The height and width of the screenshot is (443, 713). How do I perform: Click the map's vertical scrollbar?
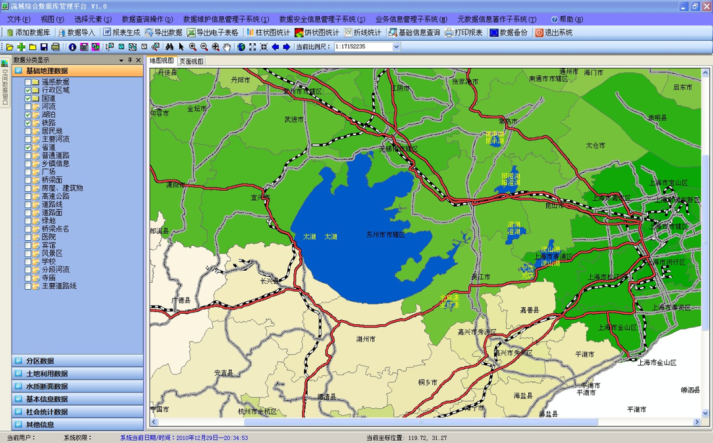(x=707, y=240)
